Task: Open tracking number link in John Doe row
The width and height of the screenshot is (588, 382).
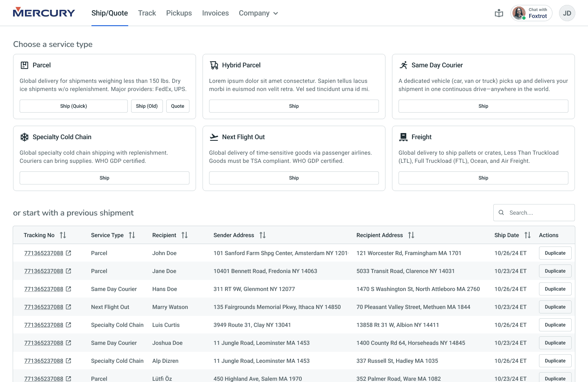Action: (x=44, y=253)
